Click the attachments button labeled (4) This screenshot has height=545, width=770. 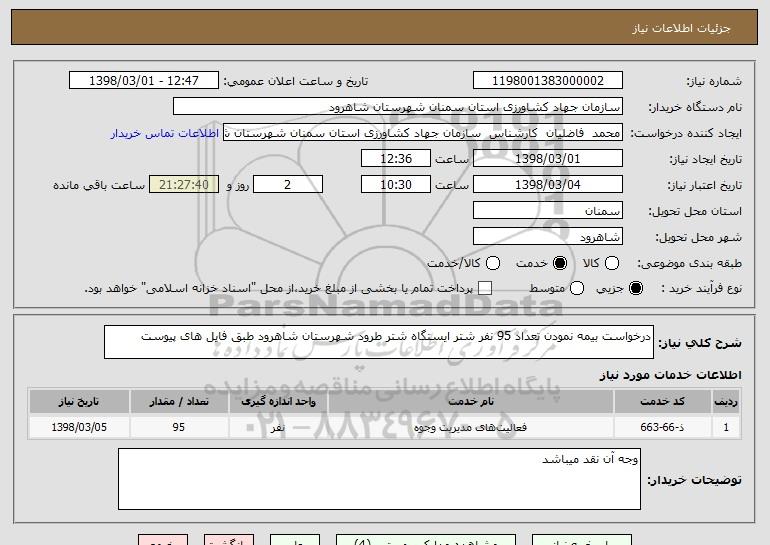point(426,540)
